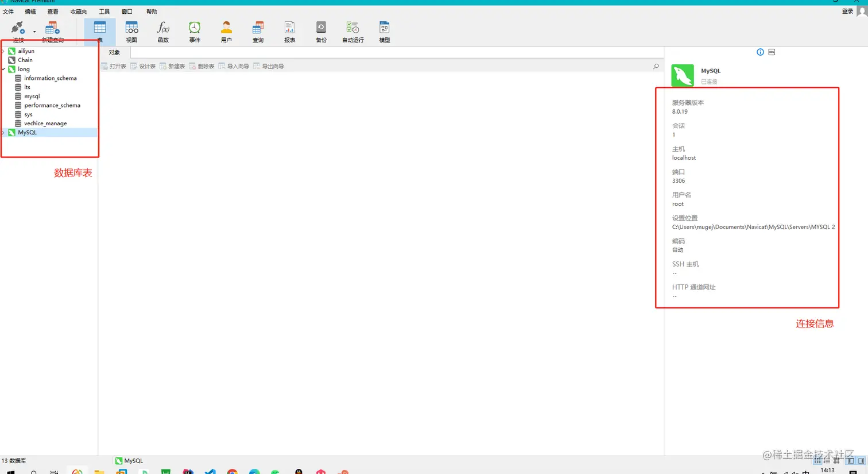Click the MySQL connection label in status bar
Image resolution: width=868 pixels, height=474 pixels.
(x=129, y=461)
